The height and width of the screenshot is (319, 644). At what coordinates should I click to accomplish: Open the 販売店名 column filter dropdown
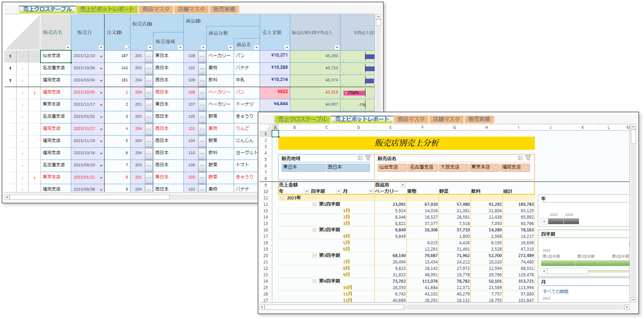[x=67, y=47]
